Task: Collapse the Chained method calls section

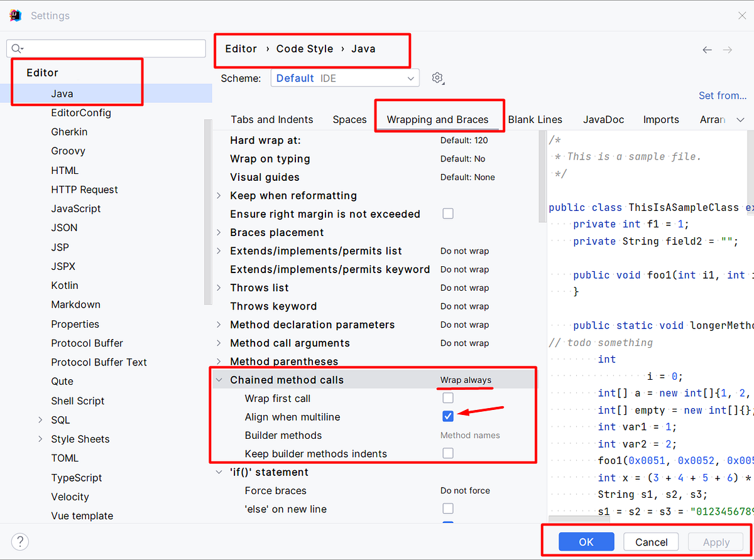Action: [x=219, y=379]
